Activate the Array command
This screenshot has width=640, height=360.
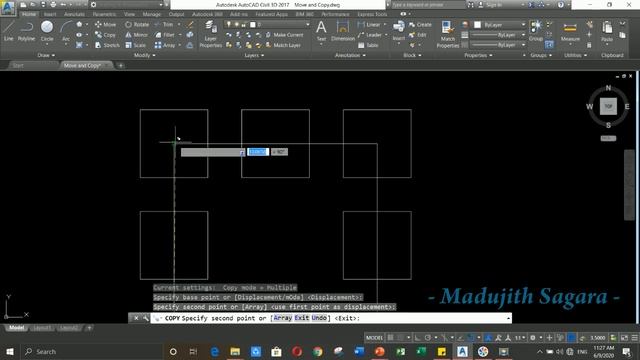pyautogui.click(x=165, y=45)
